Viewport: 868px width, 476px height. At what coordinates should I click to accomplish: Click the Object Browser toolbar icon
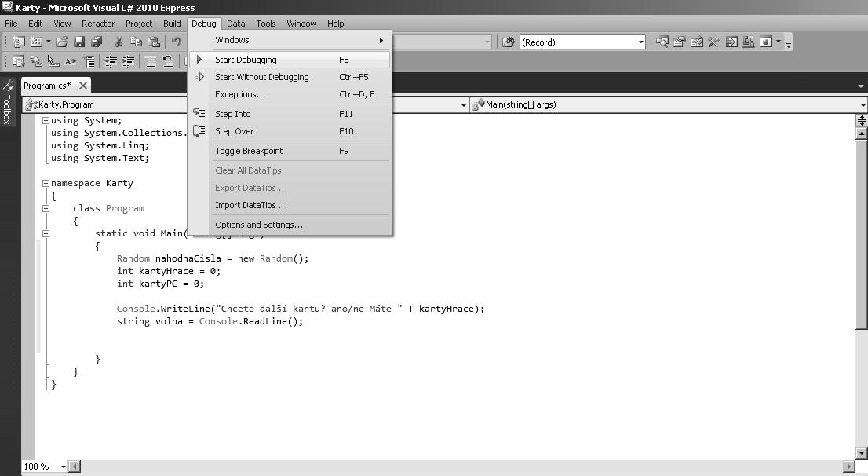pos(697,42)
